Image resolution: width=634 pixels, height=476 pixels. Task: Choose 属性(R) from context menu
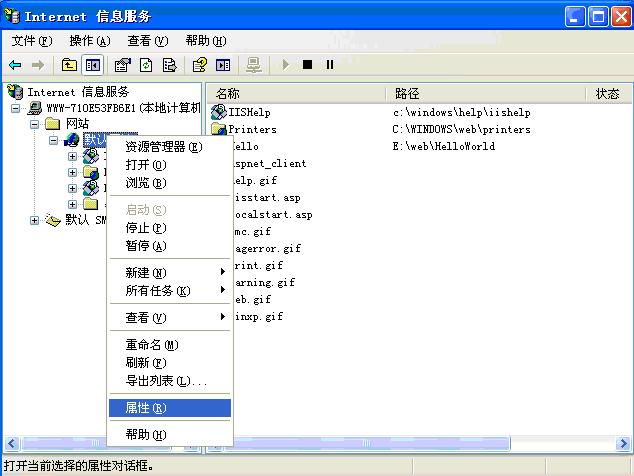point(170,408)
